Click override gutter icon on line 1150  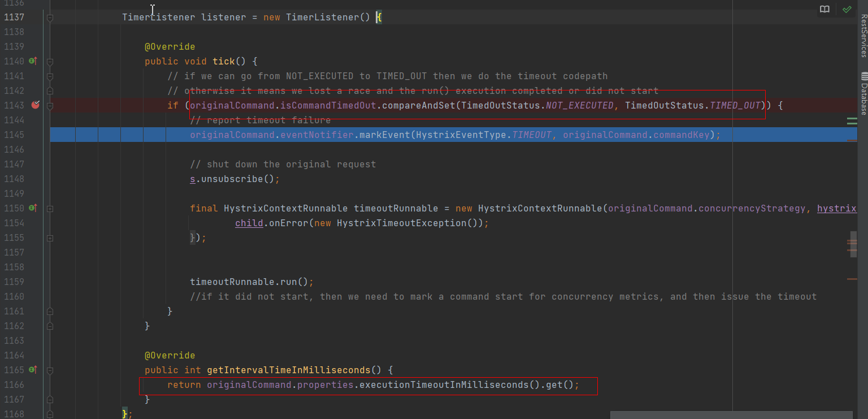(33, 208)
